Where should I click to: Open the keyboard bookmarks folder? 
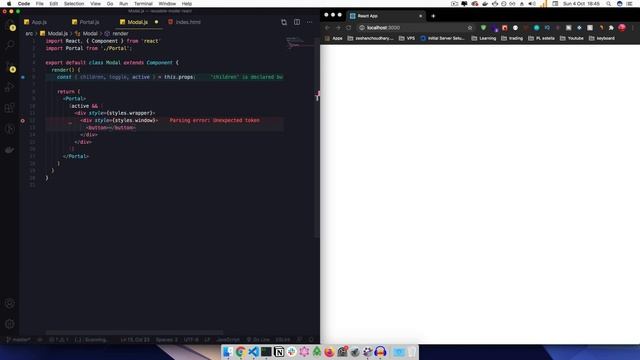tap(602, 38)
